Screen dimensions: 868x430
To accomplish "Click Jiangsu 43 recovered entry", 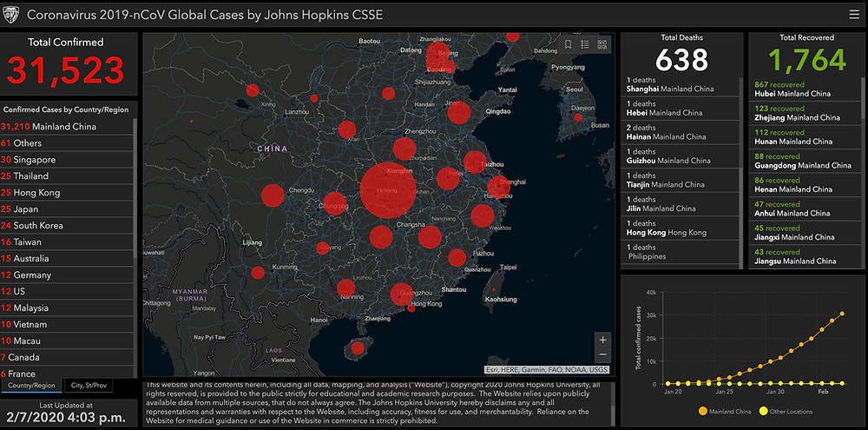I will (x=805, y=256).
